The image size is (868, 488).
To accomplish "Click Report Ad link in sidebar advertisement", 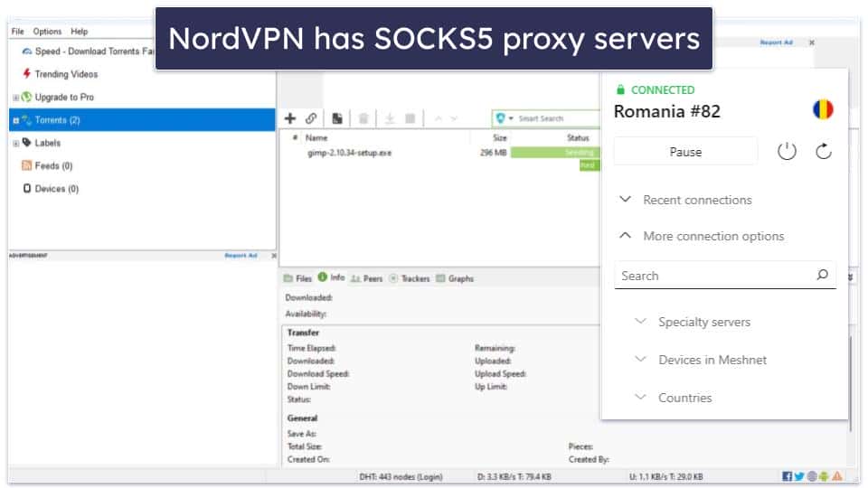I will (x=241, y=256).
